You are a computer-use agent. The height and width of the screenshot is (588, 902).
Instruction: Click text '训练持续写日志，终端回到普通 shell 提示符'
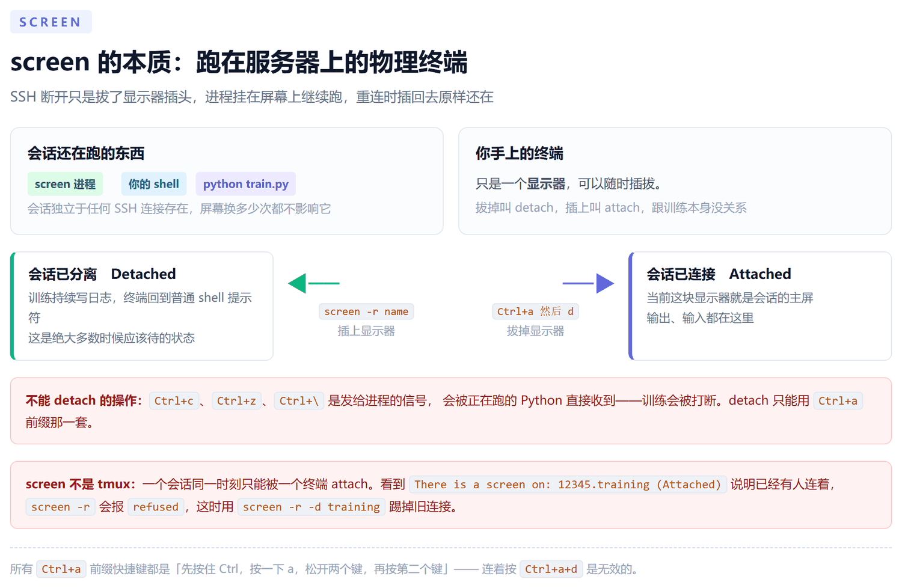140,307
